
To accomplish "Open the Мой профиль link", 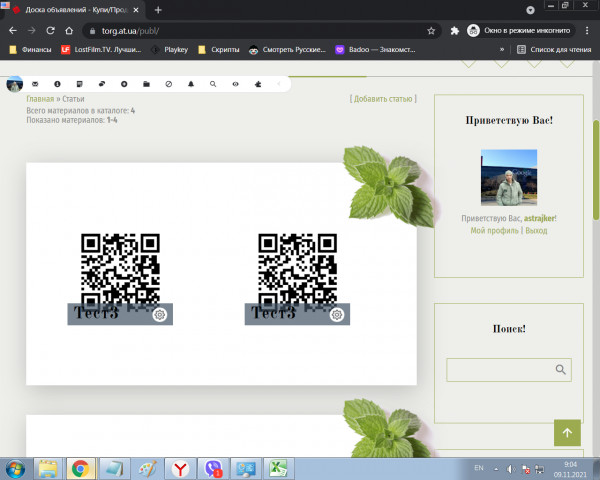I will (x=494, y=230).
